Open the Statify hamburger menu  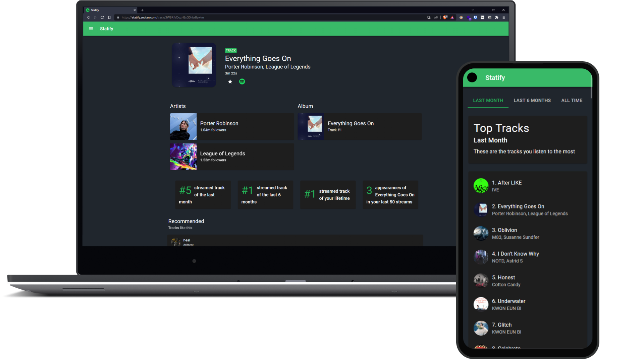pyautogui.click(x=91, y=29)
